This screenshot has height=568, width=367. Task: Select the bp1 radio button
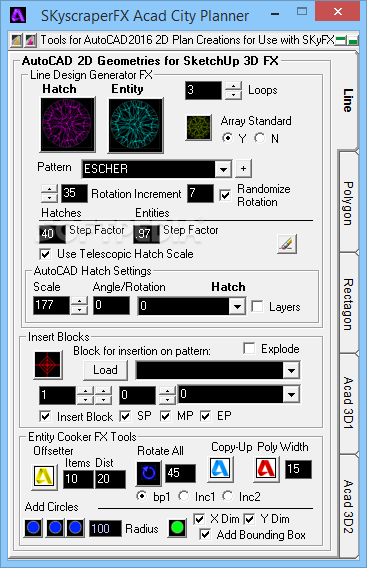click(x=142, y=496)
